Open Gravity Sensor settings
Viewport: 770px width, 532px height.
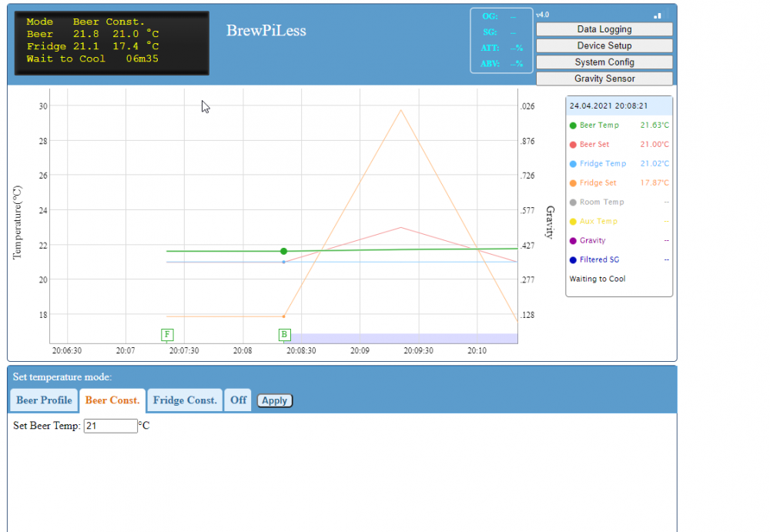[604, 79]
